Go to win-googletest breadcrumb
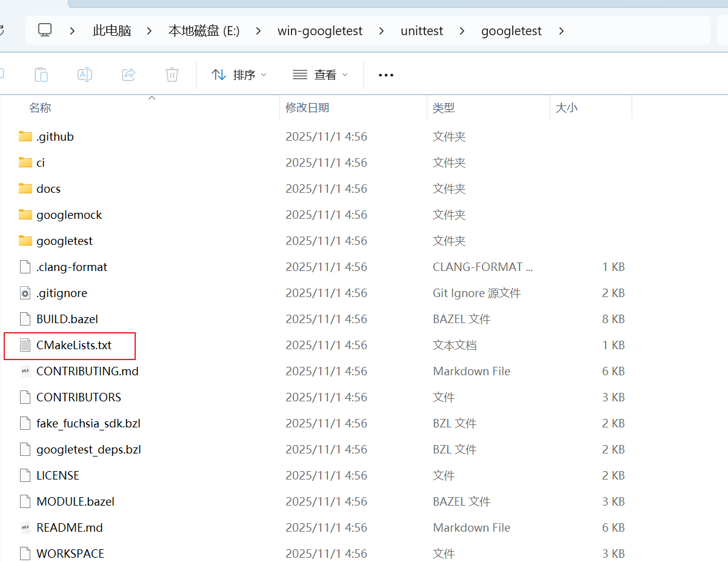This screenshot has height=562, width=728. pos(320,30)
